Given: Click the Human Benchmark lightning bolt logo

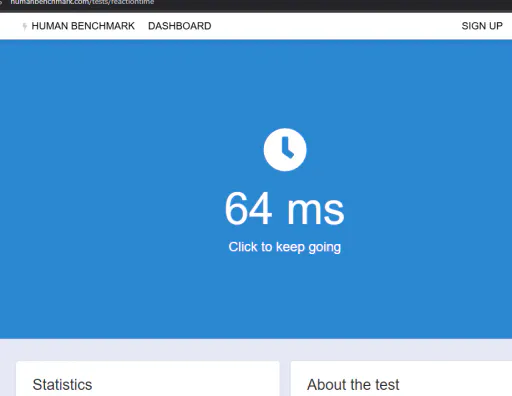Looking at the screenshot, I should click(x=24, y=26).
